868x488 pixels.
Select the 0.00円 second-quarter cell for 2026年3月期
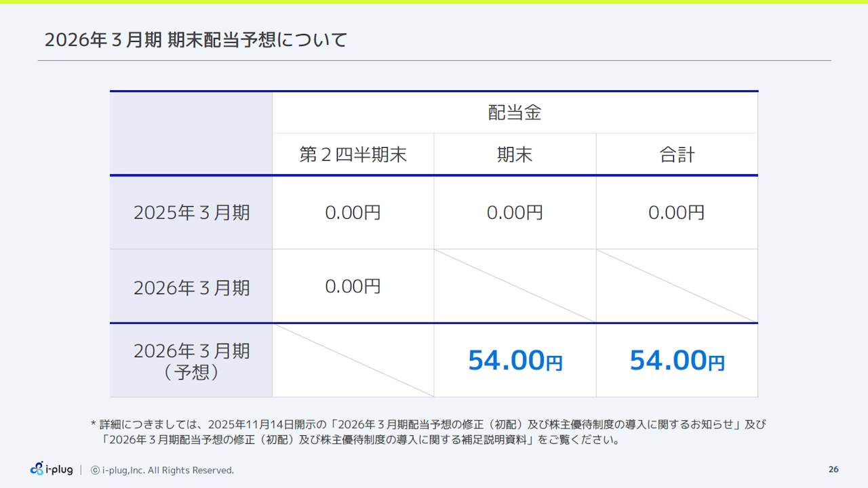pyautogui.click(x=353, y=286)
